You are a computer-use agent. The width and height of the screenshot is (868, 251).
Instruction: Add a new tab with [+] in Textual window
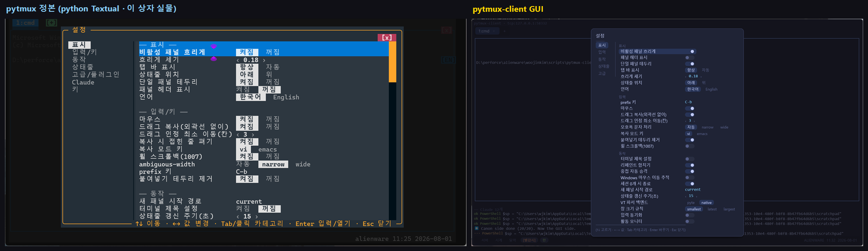[x=51, y=23]
